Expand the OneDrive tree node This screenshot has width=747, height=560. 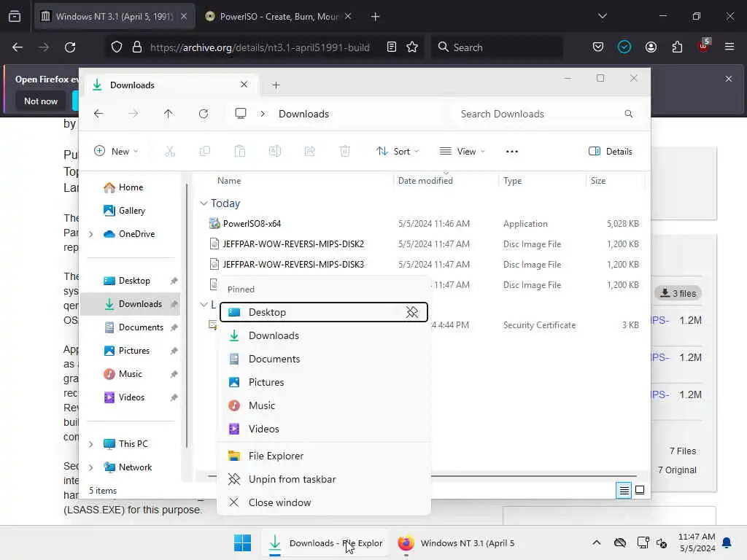click(90, 234)
